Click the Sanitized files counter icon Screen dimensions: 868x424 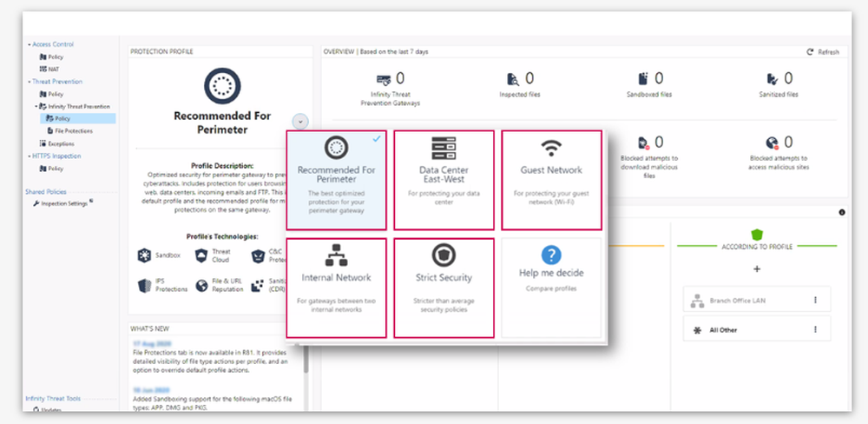pyautogui.click(x=773, y=79)
